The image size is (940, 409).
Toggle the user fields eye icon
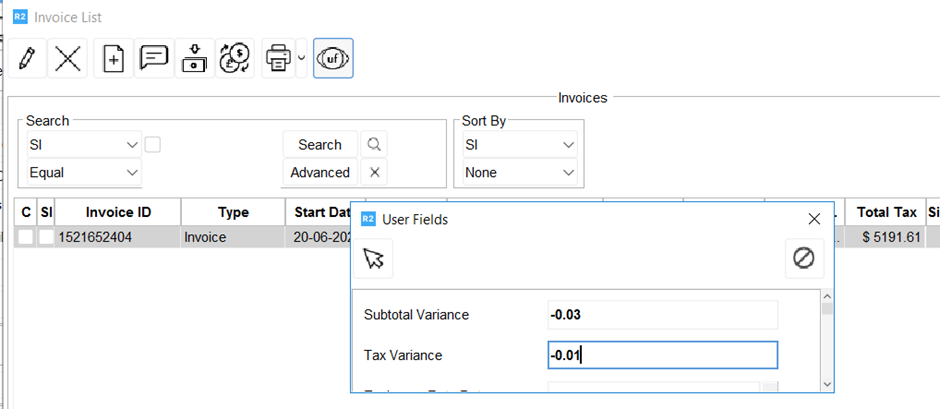pos(333,59)
